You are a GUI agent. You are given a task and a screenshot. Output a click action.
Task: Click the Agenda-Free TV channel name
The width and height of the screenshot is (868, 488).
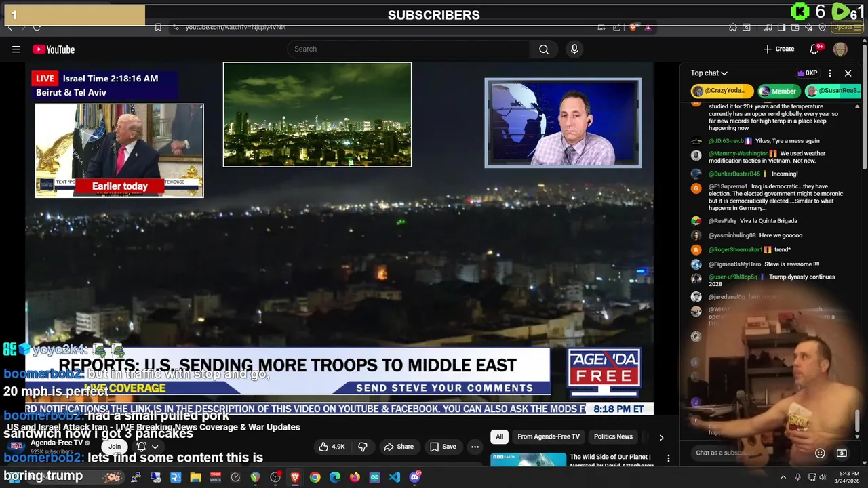point(56,443)
